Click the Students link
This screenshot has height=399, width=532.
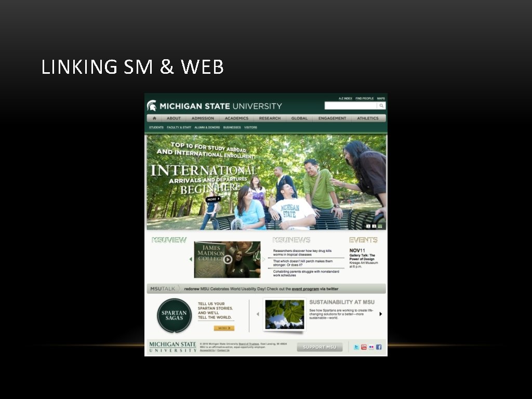click(156, 128)
